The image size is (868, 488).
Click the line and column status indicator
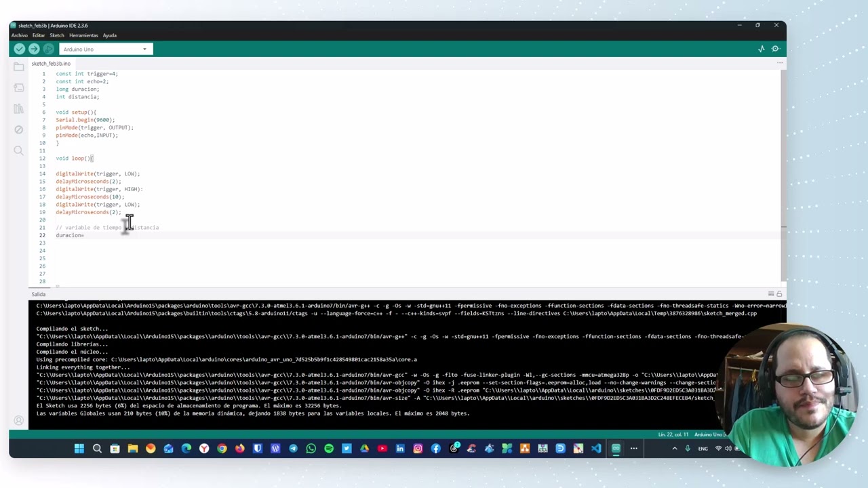click(673, 434)
